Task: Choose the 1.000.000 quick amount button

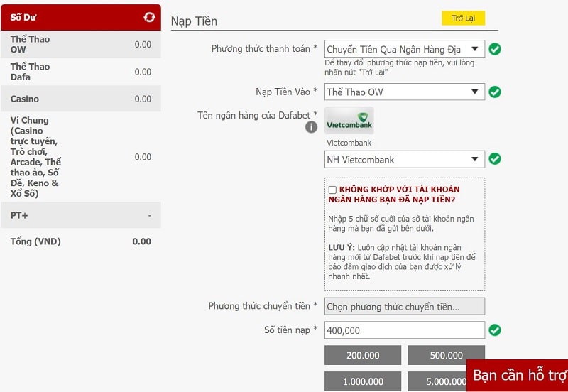Action: pos(363,381)
